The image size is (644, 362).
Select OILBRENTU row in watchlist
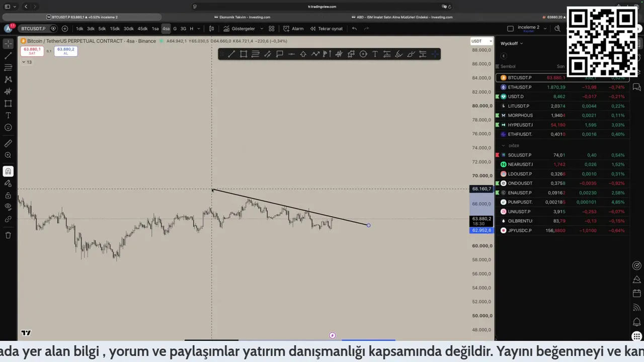click(x=561, y=221)
